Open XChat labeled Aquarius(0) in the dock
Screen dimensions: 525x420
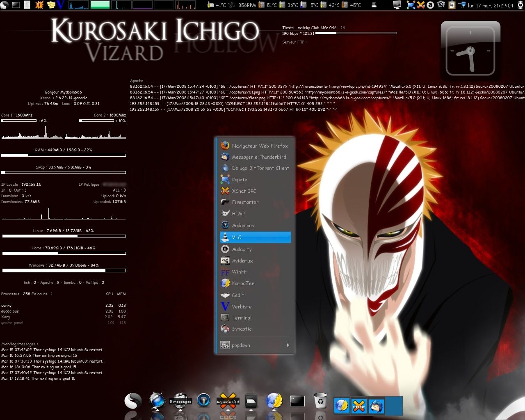pyautogui.click(x=228, y=401)
